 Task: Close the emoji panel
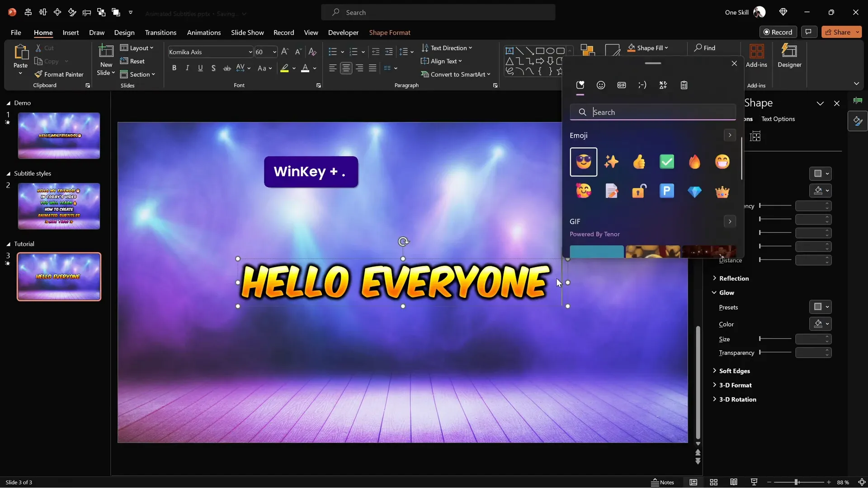pyautogui.click(x=734, y=64)
